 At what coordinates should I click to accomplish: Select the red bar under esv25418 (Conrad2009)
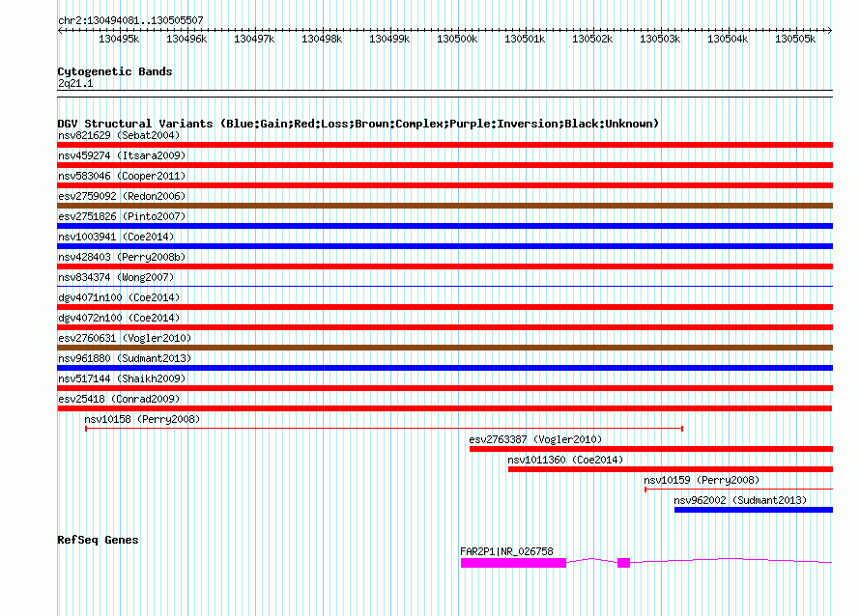click(x=444, y=408)
